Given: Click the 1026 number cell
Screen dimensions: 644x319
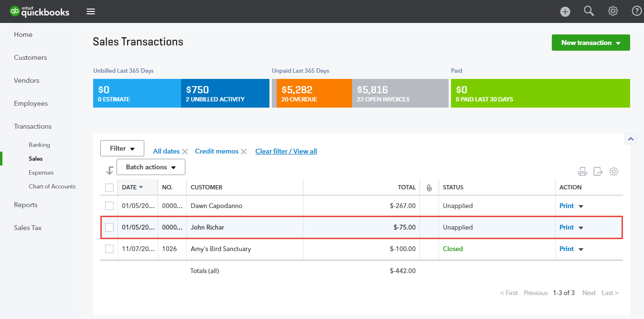Looking at the screenshot, I should pyautogui.click(x=169, y=249).
